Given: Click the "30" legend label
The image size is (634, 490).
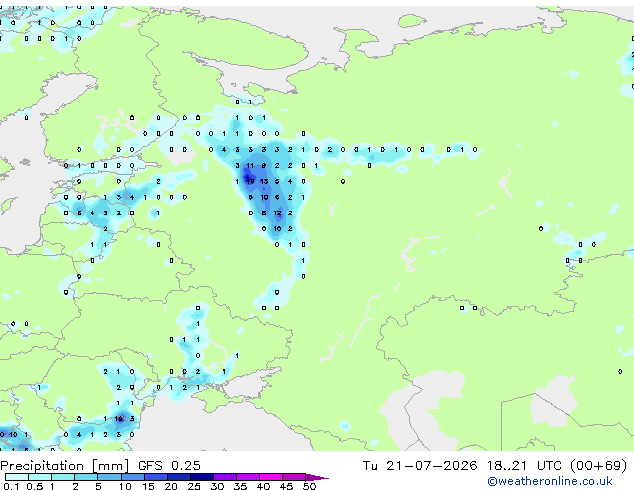Looking at the screenshot, I should [217, 486].
